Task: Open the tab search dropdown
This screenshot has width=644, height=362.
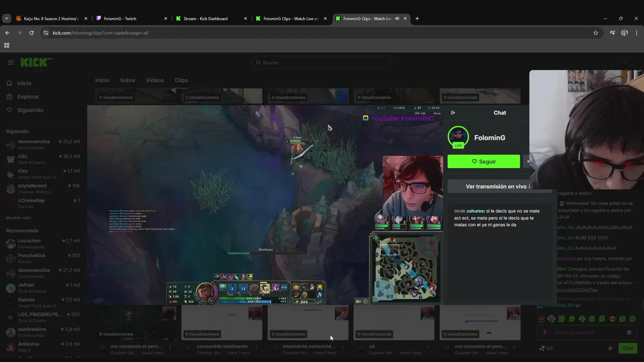Action: coord(7,19)
